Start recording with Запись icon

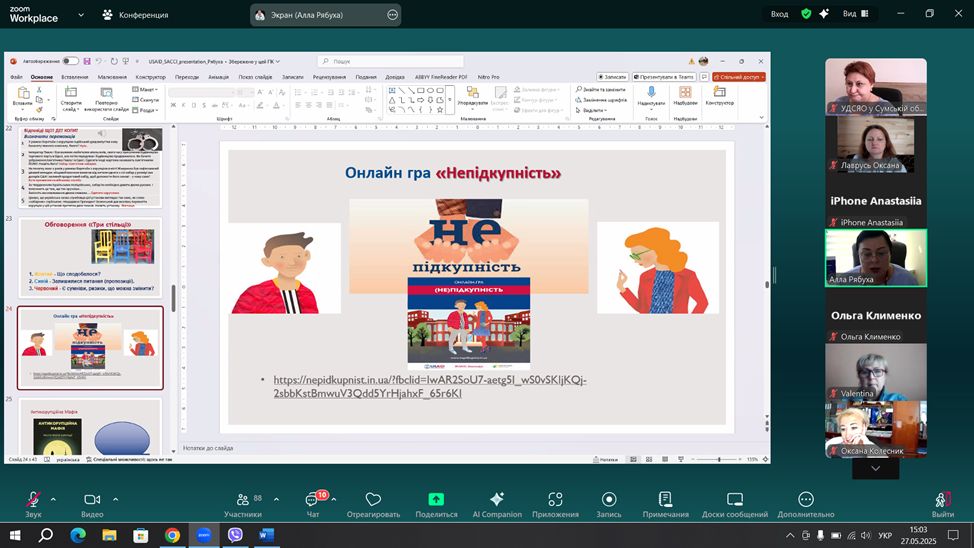[x=609, y=499]
